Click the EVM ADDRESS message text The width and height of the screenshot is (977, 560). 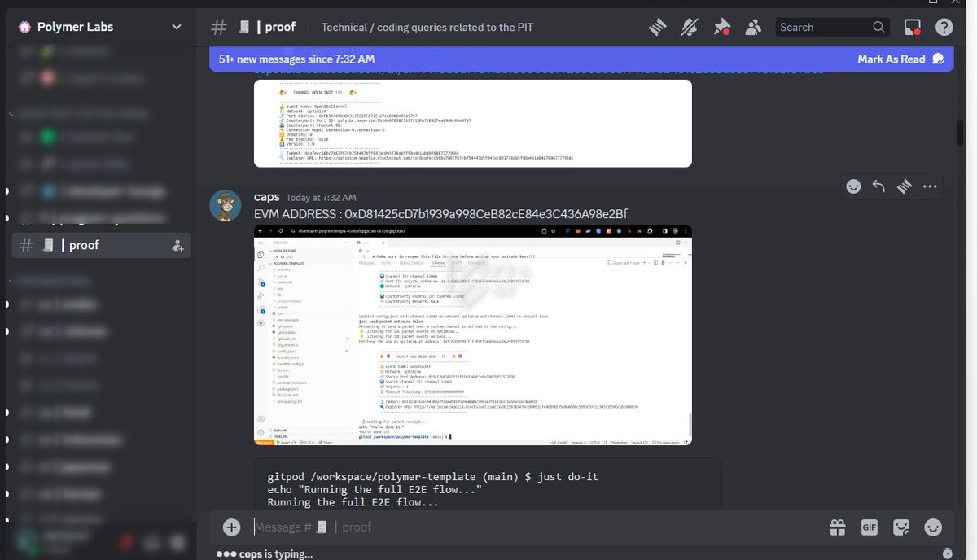click(440, 213)
